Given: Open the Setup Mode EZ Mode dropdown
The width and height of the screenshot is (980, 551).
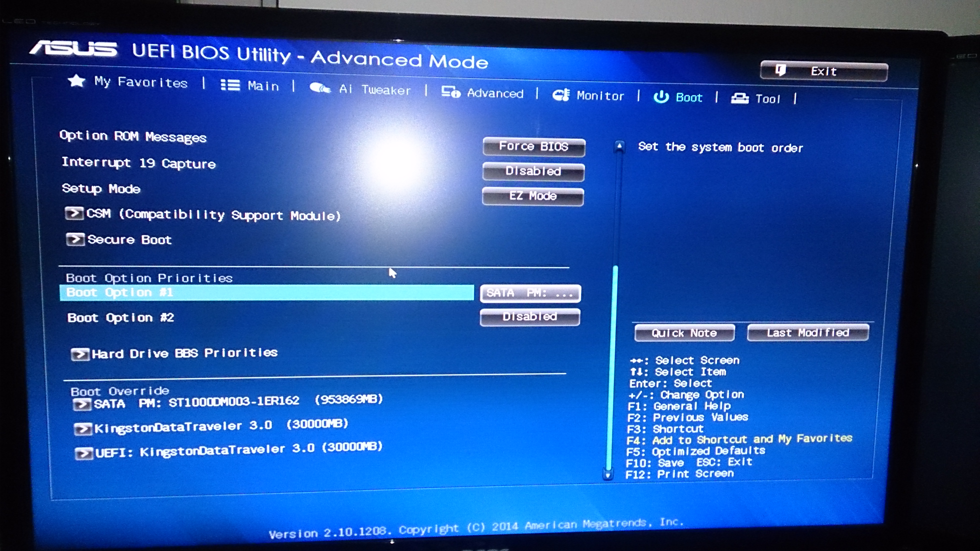Looking at the screenshot, I should click(x=532, y=196).
